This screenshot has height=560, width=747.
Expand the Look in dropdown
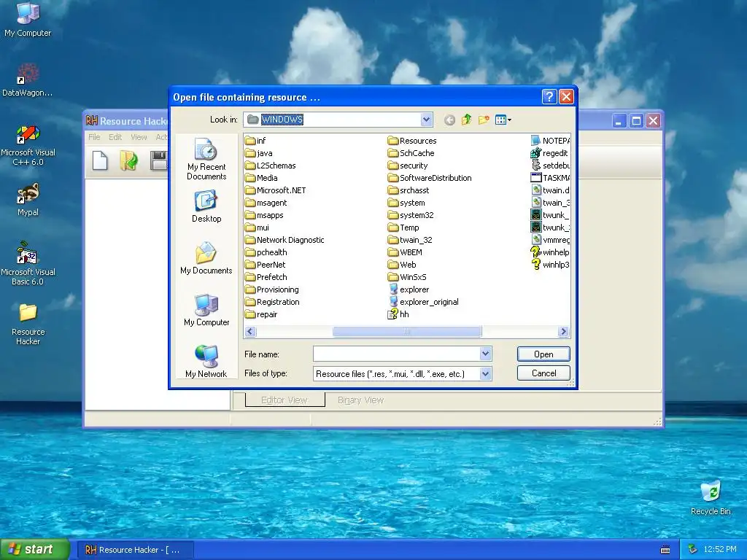(x=426, y=120)
